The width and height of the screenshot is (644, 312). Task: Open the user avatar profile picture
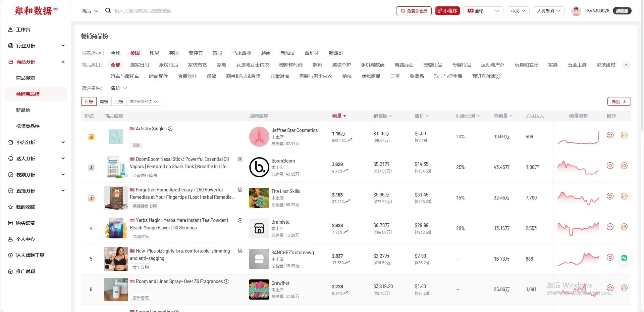(x=576, y=11)
